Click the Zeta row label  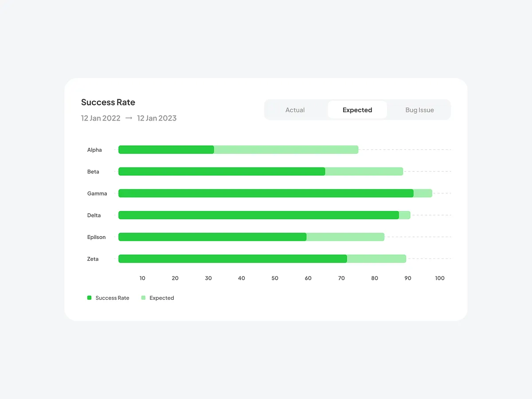click(93, 258)
